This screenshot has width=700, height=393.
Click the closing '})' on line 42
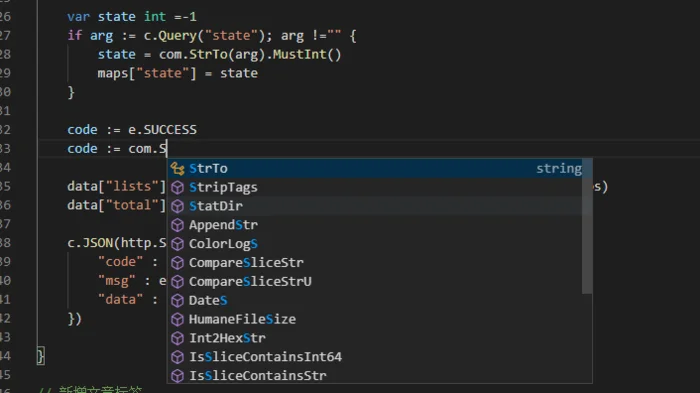(x=75, y=318)
